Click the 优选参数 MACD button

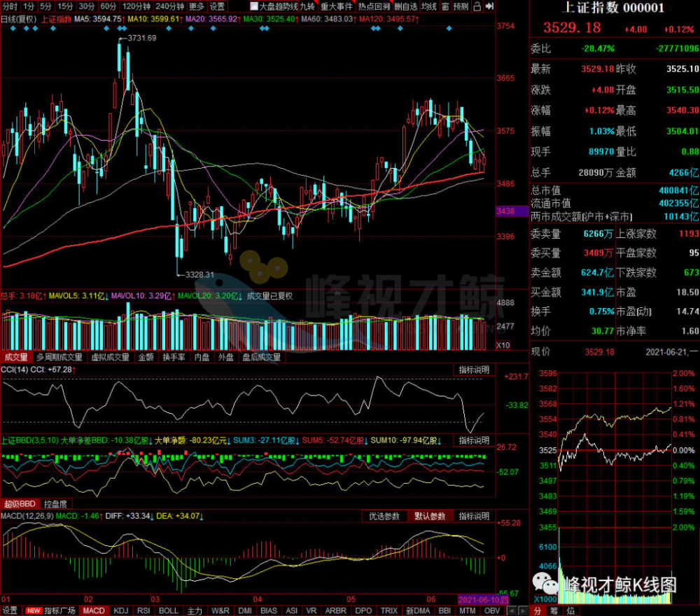pyautogui.click(x=384, y=516)
